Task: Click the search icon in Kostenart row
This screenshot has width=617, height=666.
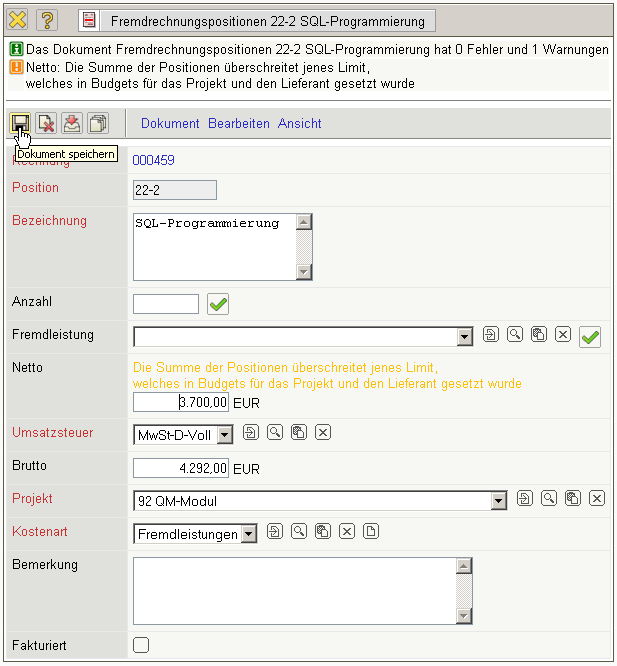Action: tap(299, 532)
